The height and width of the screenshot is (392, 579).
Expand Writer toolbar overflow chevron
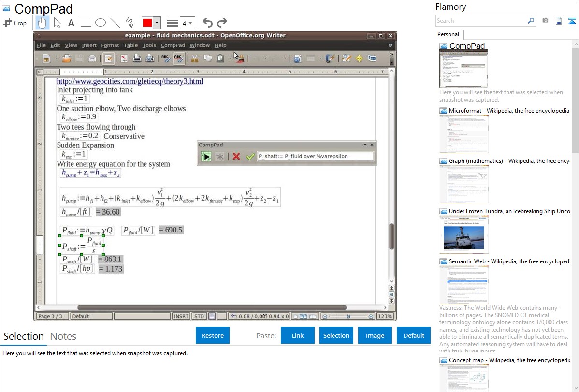(x=391, y=54)
